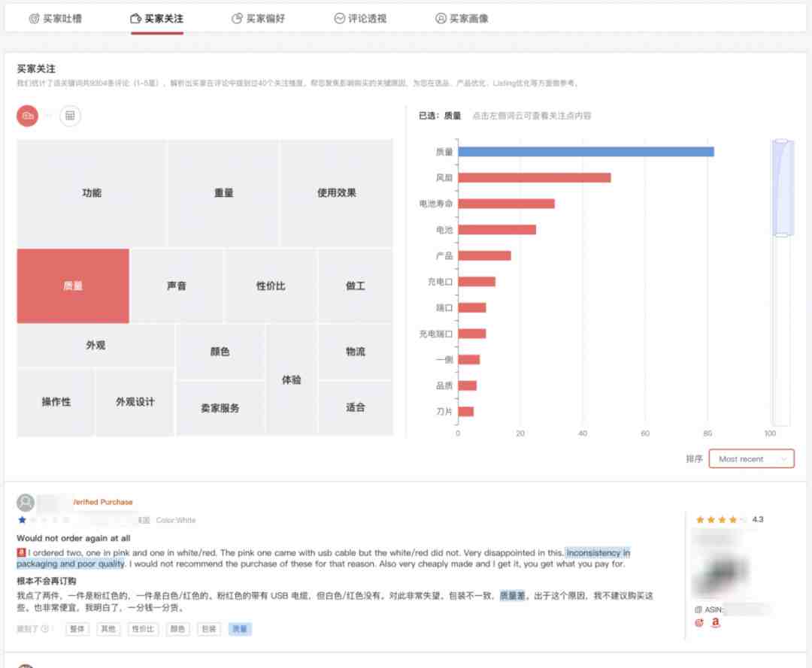Select the 外观设计 treemap block

(x=135, y=402)
